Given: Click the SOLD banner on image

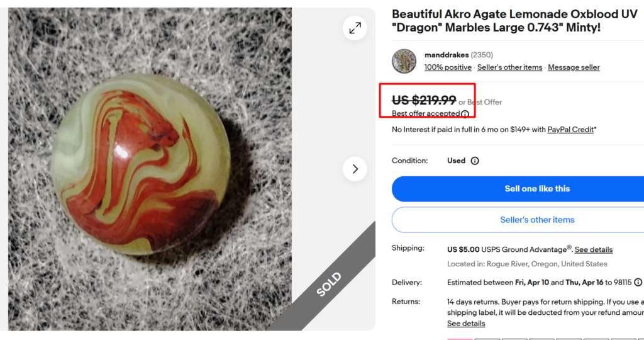Looking at the screenshot, I should pyautogui.click(x=328, y=284).
